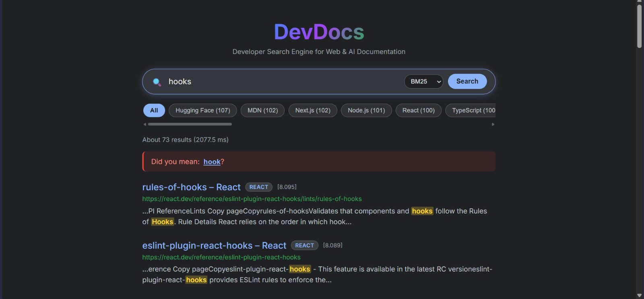Click the eslint-plugin-react-hooks green URL

pyautogui.click(x=221, y=257)
